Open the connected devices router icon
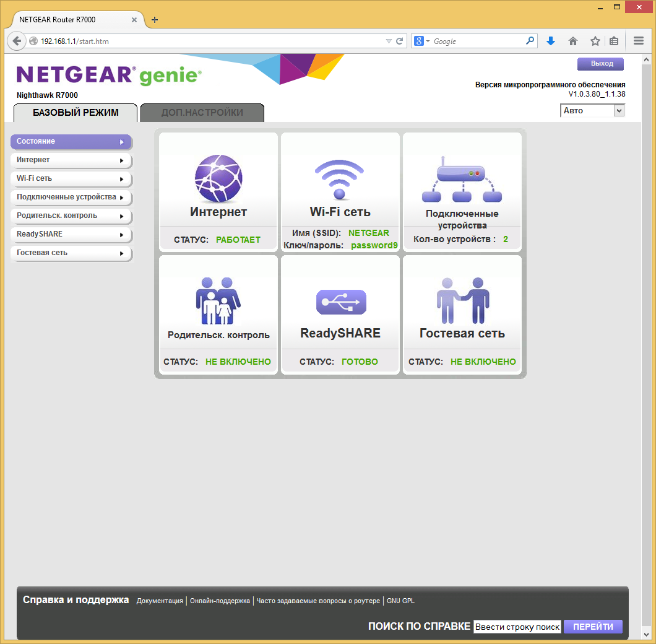Screen dimensions: 656x644 click(462, 179)
